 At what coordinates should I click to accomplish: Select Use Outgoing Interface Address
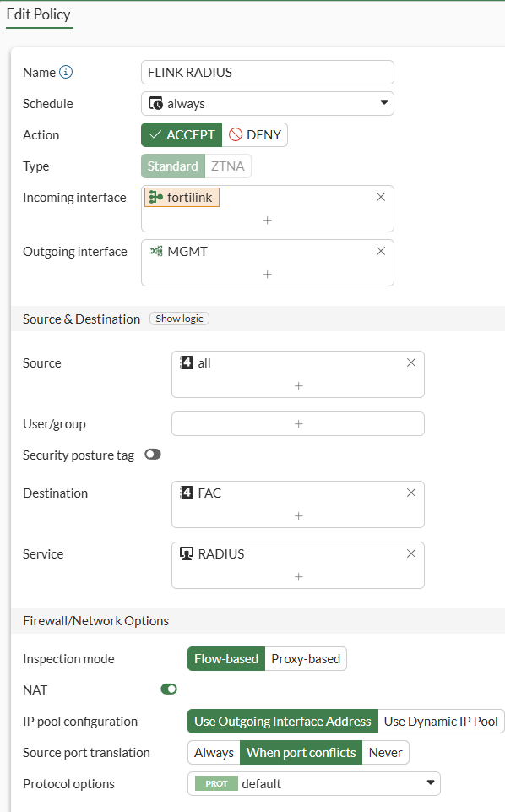[x=283, y=721]
